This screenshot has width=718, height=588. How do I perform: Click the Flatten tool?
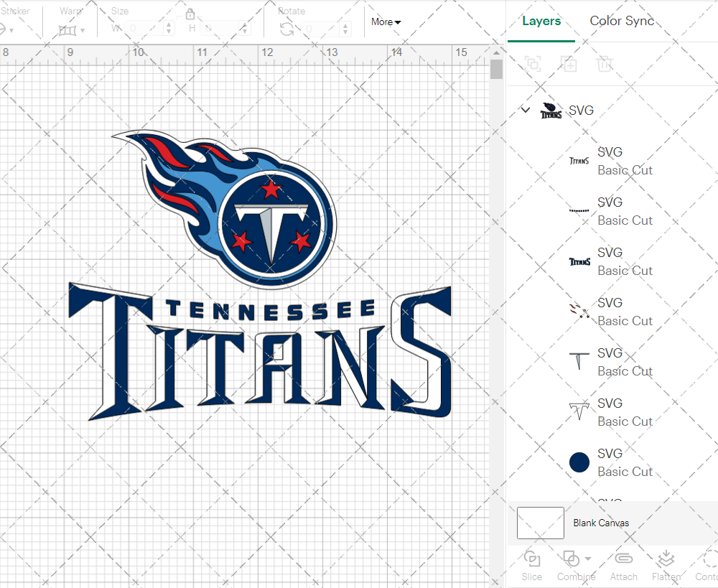click(666, 566)
